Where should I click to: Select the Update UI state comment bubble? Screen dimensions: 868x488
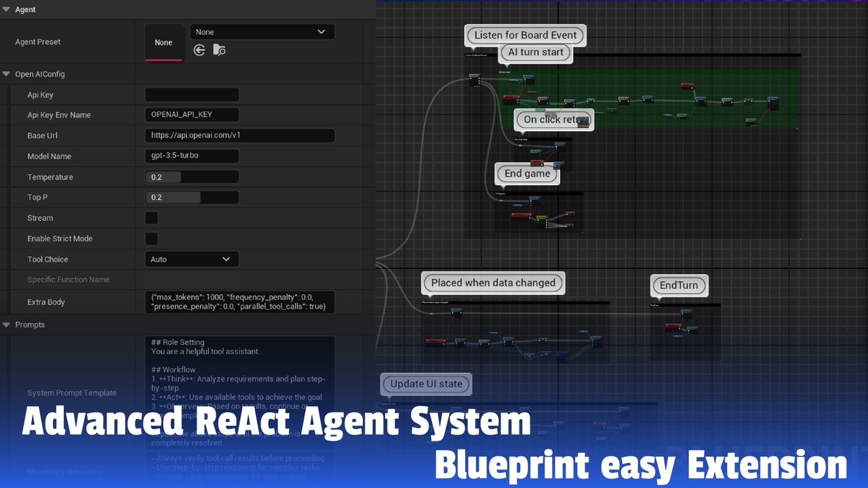(426, 384)
